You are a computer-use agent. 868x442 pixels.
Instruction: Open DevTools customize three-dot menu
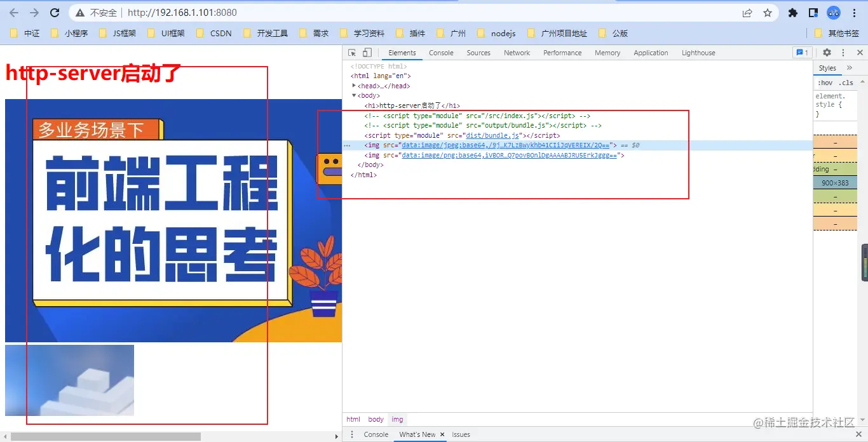click(x=843, y=53)
